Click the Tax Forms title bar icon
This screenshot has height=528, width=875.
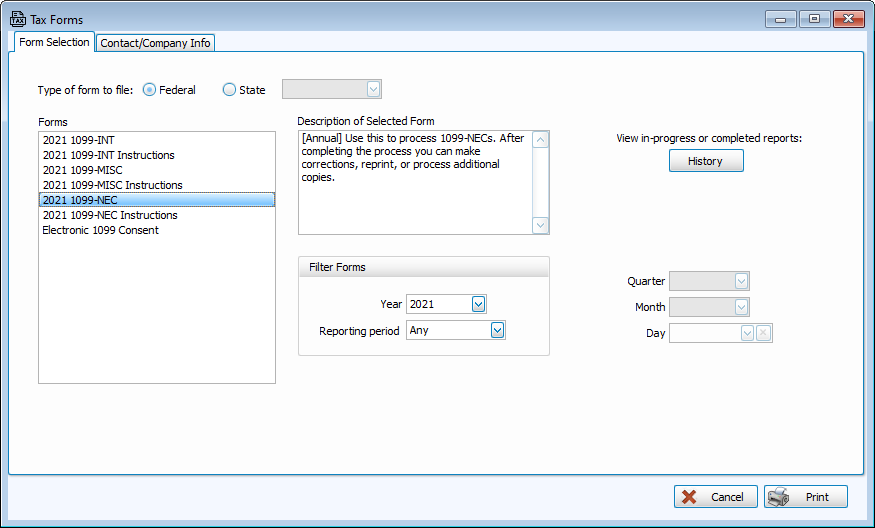(x=17, y=19)
